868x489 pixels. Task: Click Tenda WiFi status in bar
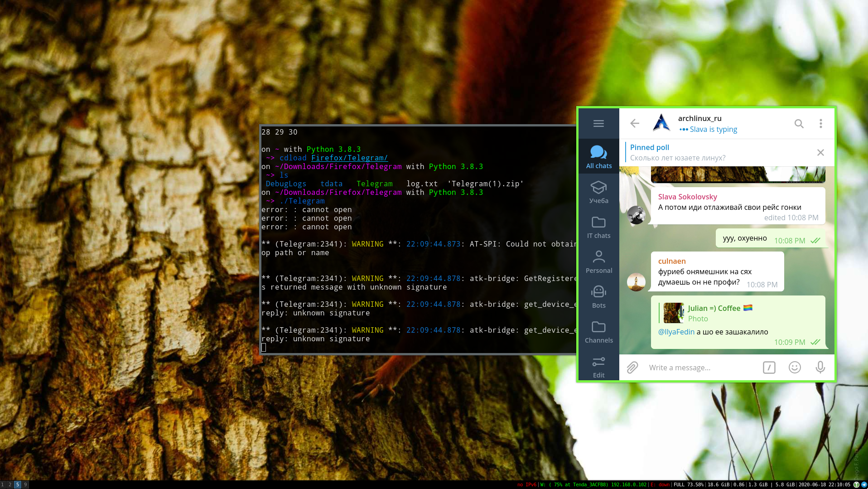click(x=593, y=484)
